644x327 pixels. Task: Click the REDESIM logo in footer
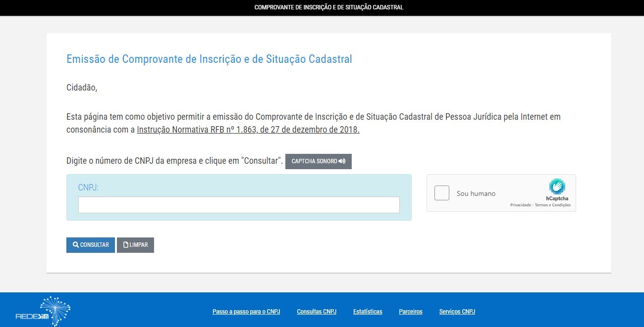click(43, 311)
